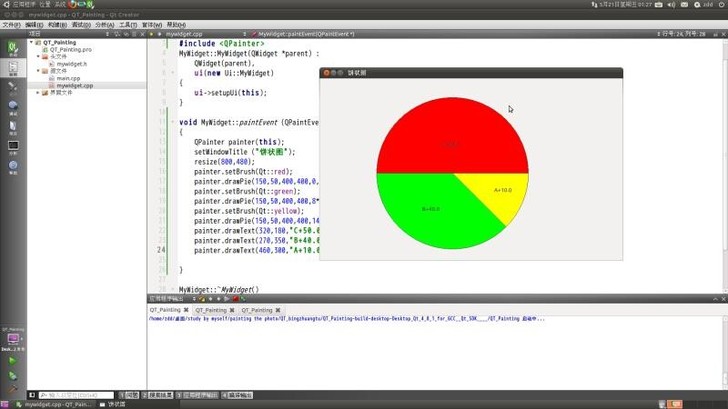The width and height of the screenshot is (728, 409).
Task: Re-run with the output pane play icon
Action: pos(227,299)
